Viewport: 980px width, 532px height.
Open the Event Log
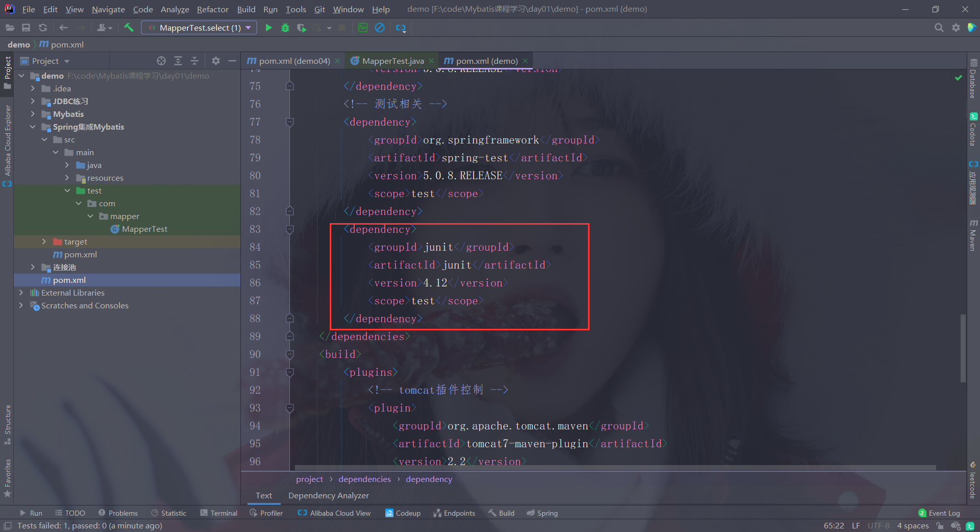click(939, 513)
